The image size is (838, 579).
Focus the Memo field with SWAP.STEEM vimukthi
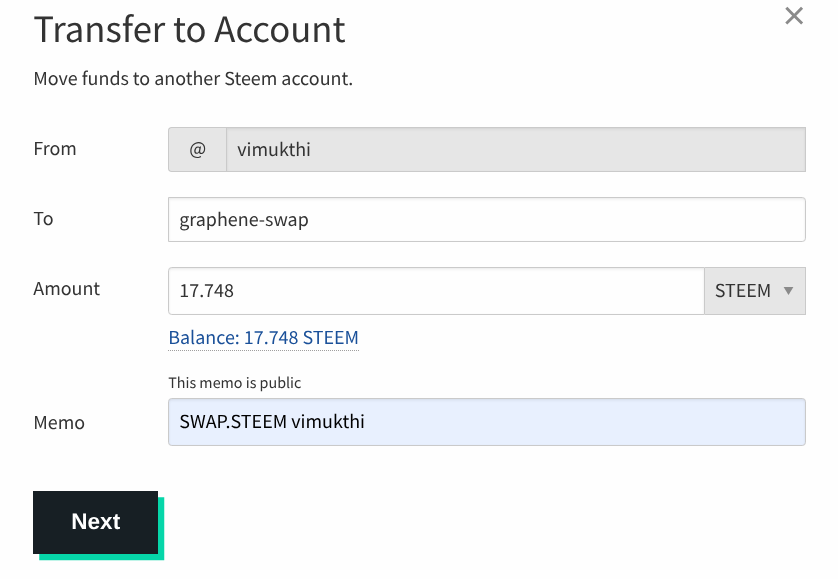pos(486,422)
